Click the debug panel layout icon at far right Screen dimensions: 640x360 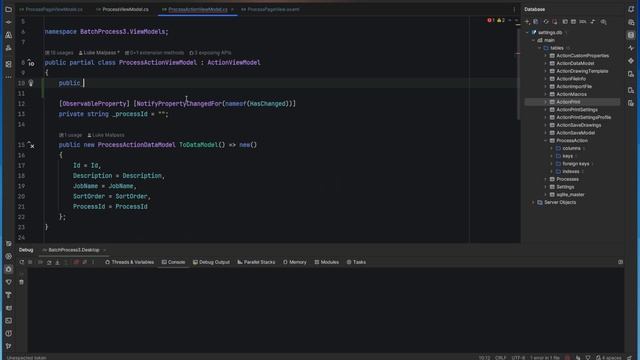click(620, 262)
